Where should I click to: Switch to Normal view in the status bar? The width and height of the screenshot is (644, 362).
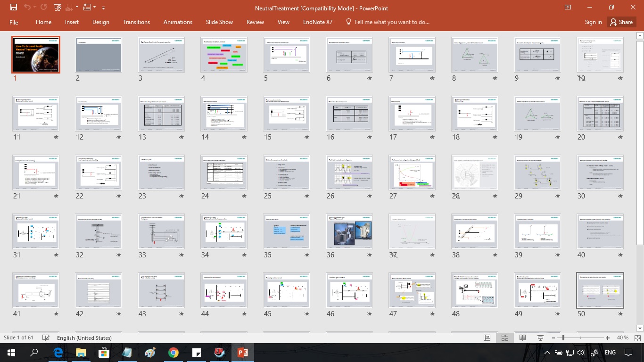tap(487, 338)
